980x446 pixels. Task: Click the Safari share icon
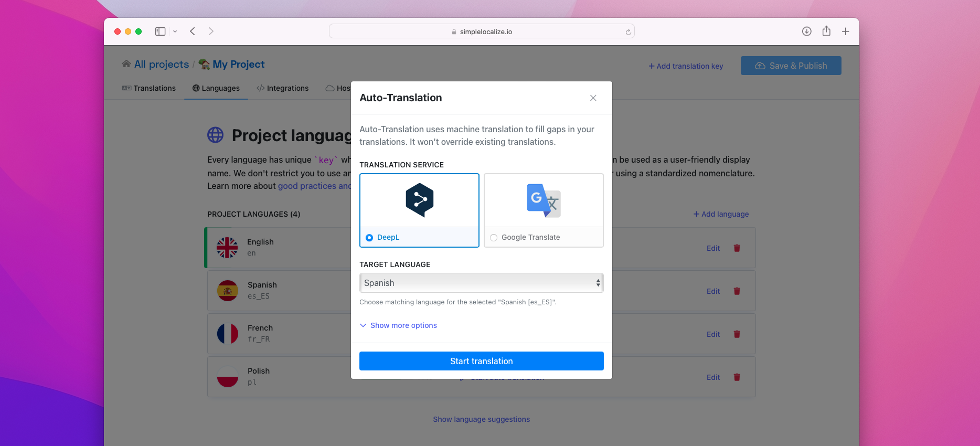coord(826,31)
